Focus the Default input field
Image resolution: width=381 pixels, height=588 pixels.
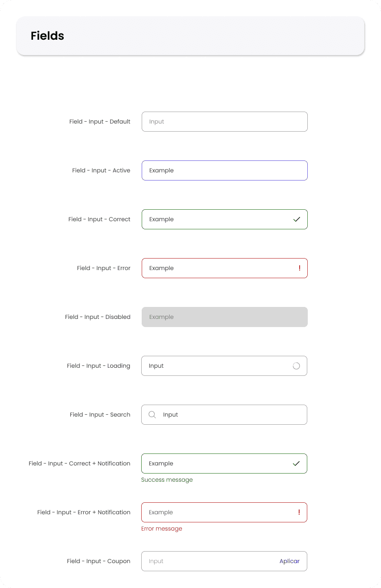tap(224, 122)
